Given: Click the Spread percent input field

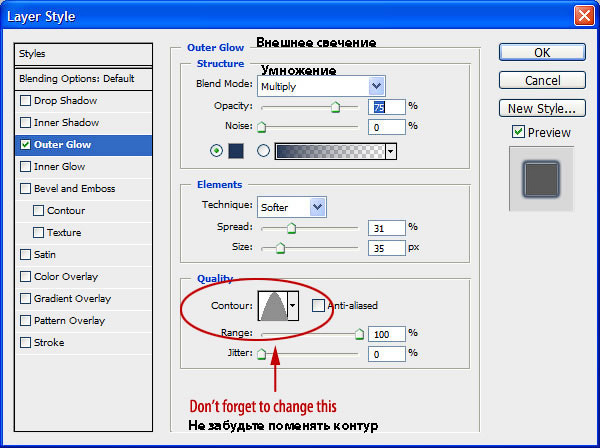Looking at the screenshot, I should pyautogui.click(x=387, y=228).
